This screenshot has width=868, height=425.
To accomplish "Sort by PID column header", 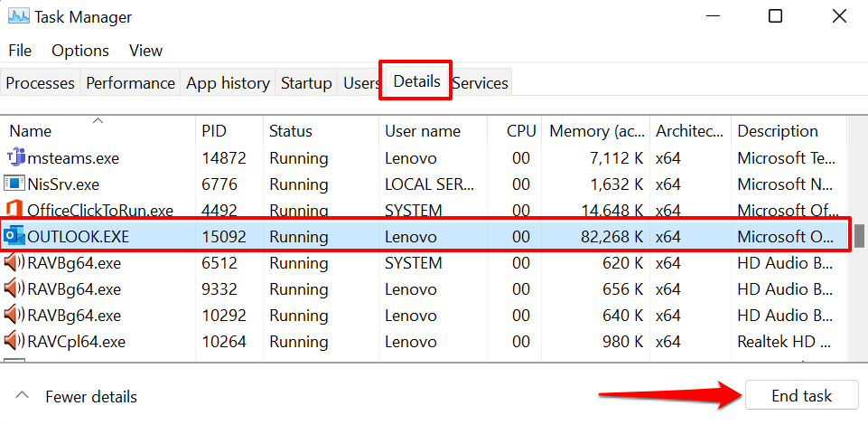I will click(x=213, y=131).
